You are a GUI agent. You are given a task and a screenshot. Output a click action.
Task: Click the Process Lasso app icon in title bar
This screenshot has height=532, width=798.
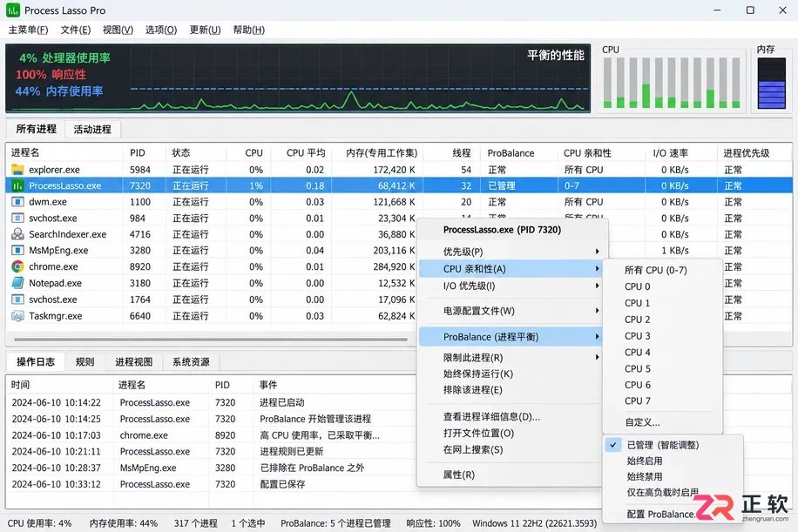point(13,10)
